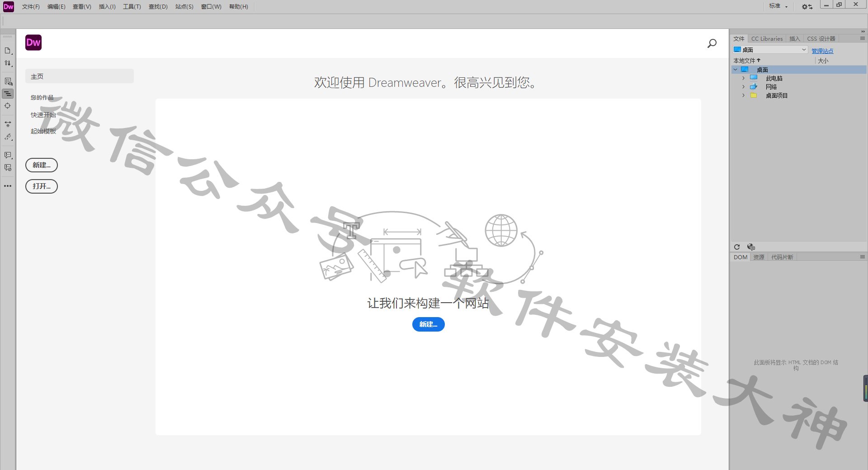Expand the 桌面项目 tree node
868x470 pixels.
(743, 95)
